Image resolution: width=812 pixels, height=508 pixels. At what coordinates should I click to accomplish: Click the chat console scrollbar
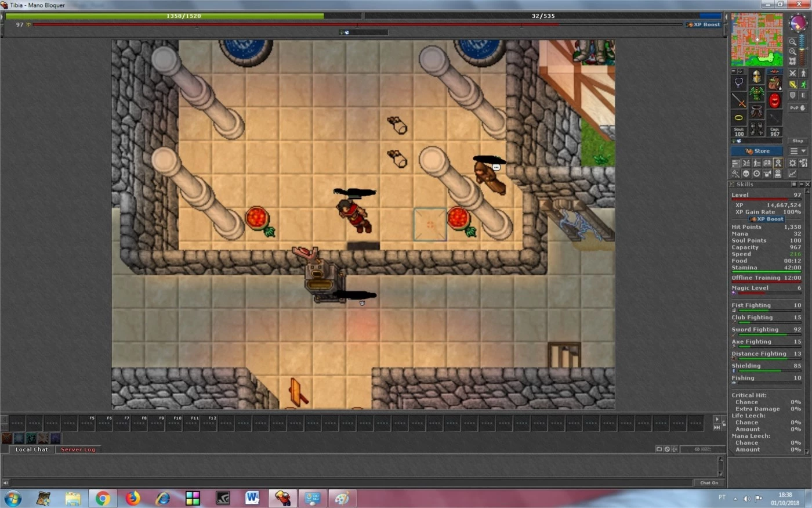(x=721, y=466)
